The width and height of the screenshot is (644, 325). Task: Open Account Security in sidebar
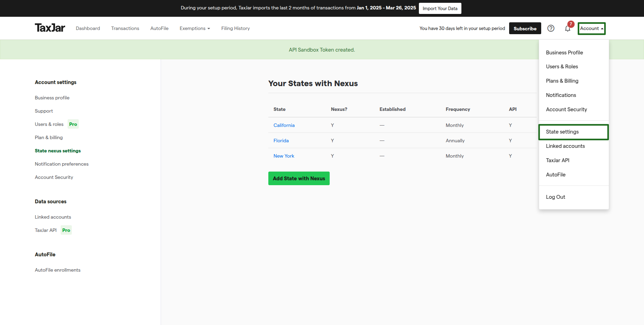(54, 177)
